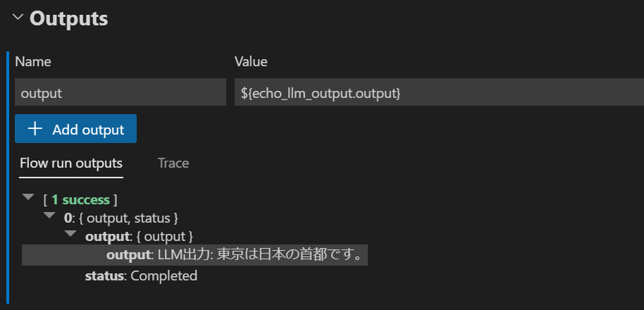Click the Name column label
Image resolution: width=644 pixels, height=310 pixels.
33,61
